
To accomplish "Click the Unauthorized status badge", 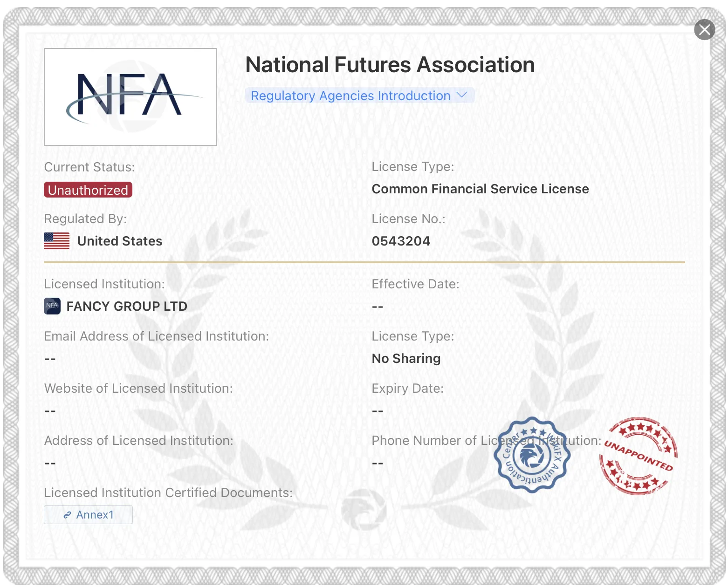I will [88, 190].
